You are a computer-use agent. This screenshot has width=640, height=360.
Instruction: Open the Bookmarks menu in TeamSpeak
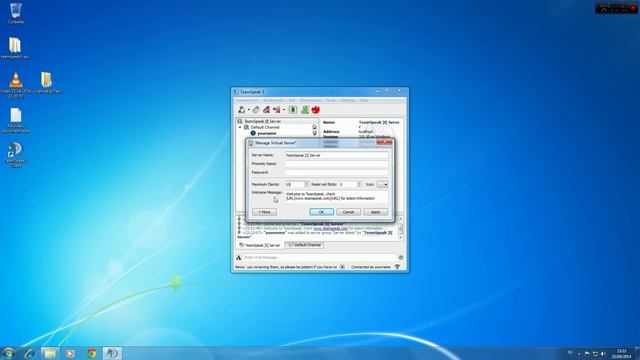click(273, 100)
